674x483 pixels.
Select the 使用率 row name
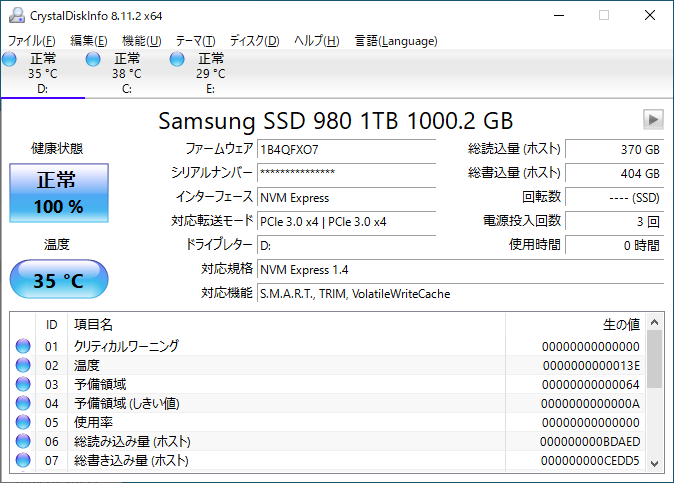(93, 422)
